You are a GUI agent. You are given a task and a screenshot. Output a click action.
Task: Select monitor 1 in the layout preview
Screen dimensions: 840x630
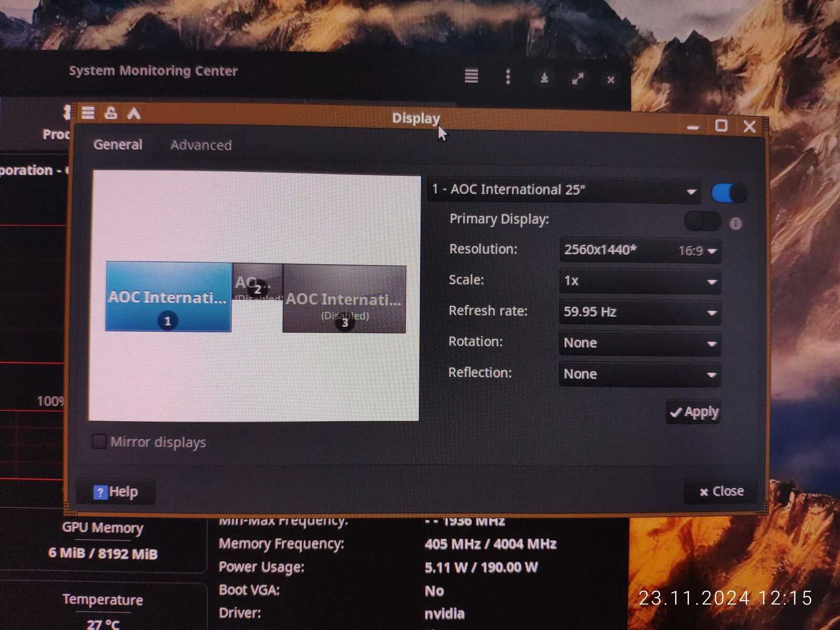169,297
